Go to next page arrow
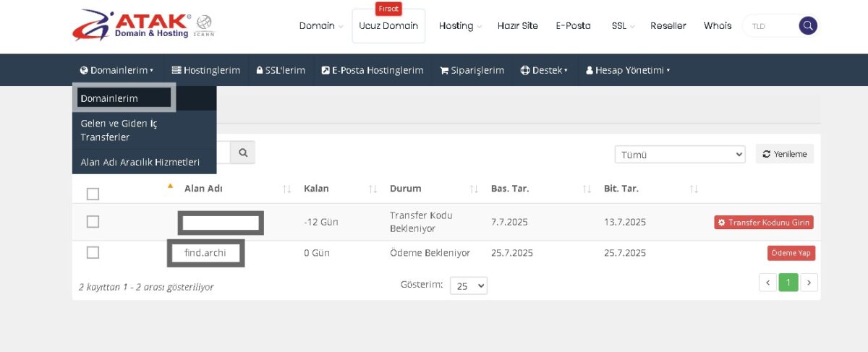Image resolution: width=868 pixels, height=352 pixels. point(809,283)
